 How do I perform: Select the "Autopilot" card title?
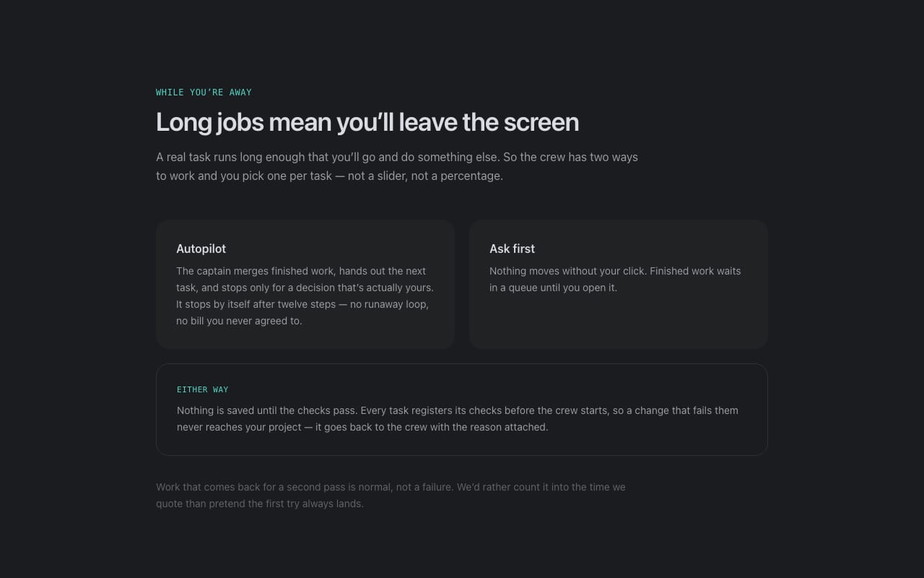click(x=201, y=249)
